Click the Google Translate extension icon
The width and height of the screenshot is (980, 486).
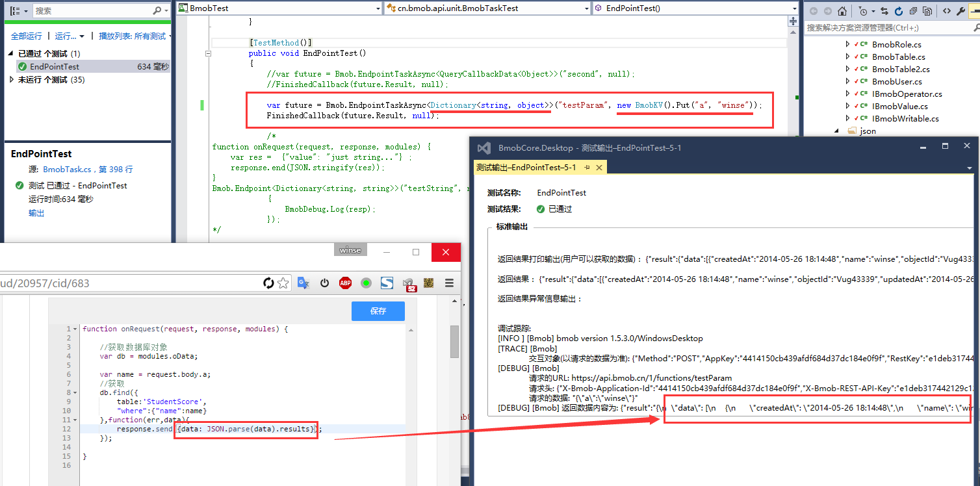[x=303, y=283]
